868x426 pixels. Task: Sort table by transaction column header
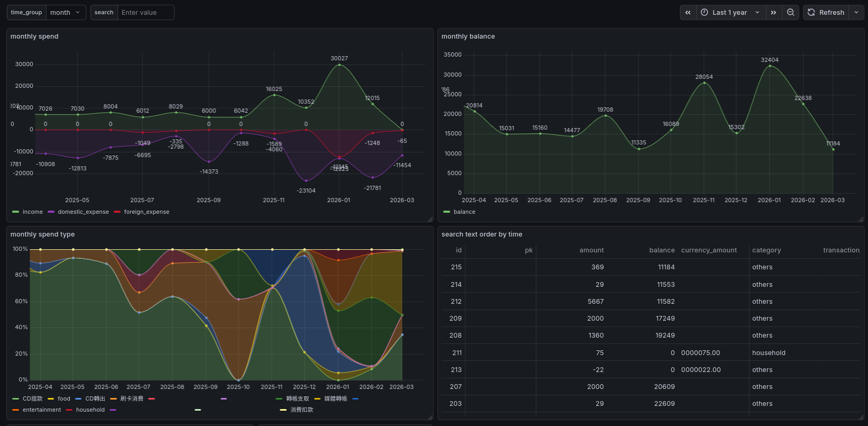(x=842, y=250)
